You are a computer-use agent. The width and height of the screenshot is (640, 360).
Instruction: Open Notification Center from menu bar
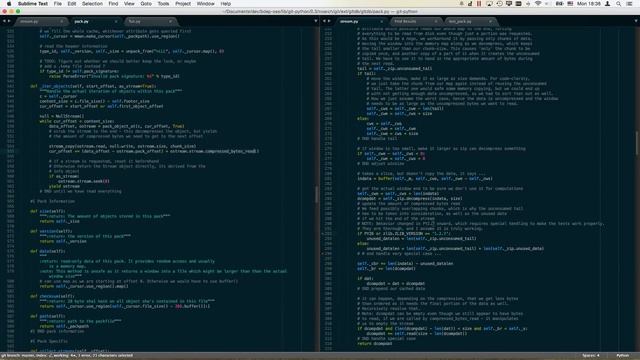tap(629, 4)
